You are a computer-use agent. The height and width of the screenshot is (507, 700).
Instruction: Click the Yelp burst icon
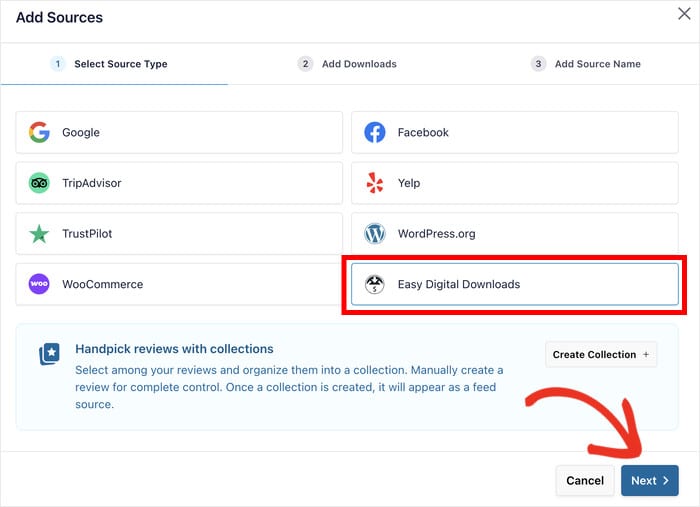pos(375,183)
